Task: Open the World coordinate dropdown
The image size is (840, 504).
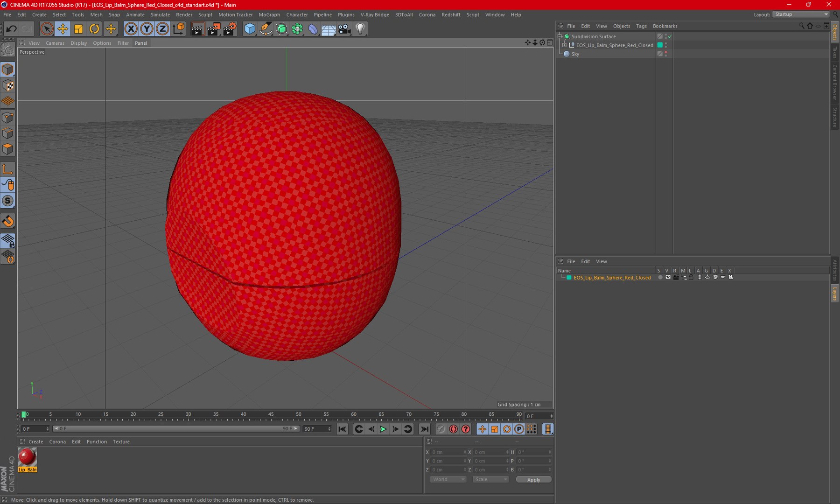Action: 448,479
